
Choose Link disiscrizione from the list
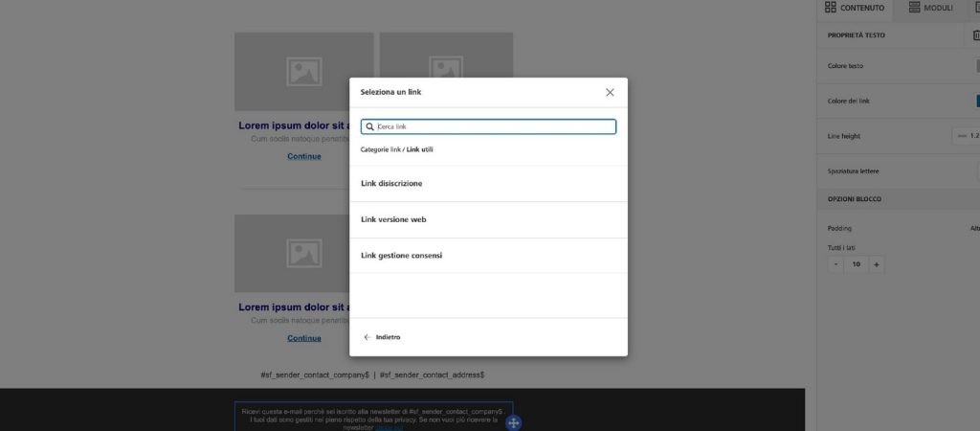(x=488, y=184)
